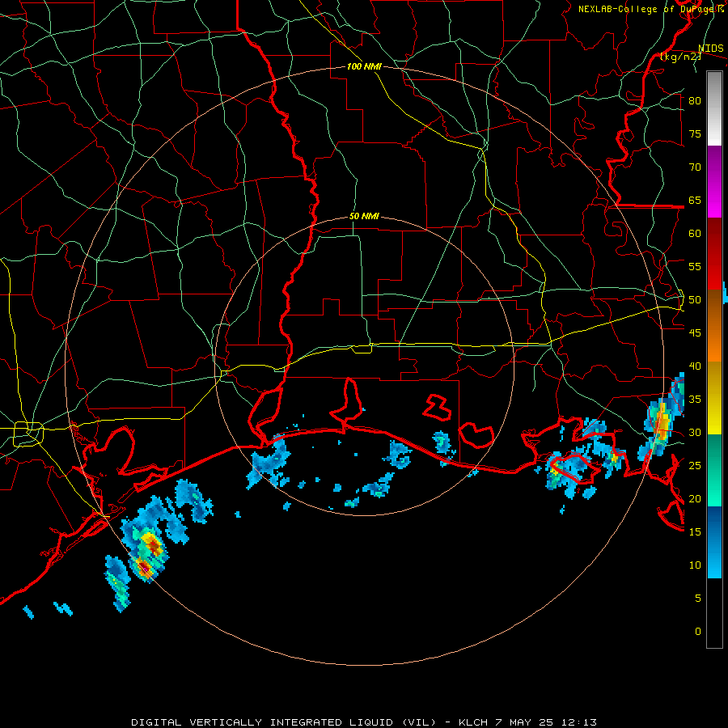This screenshot has width=728, height=728.
Task: Select the 0 value on the VIL scale
Action: pyautogui.click(x=698, y=632)
